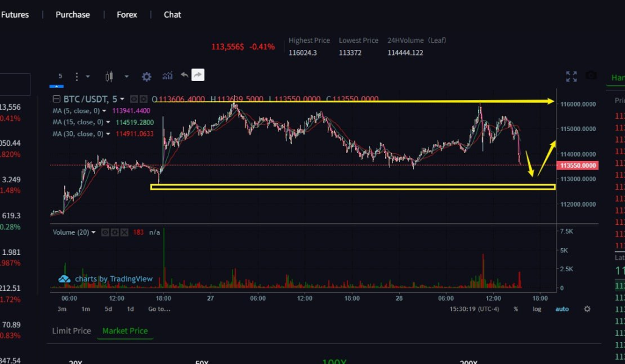Open the chart style dropdown arrow
Viewport: 625px width, 364px height.
[x=126, y=77]
